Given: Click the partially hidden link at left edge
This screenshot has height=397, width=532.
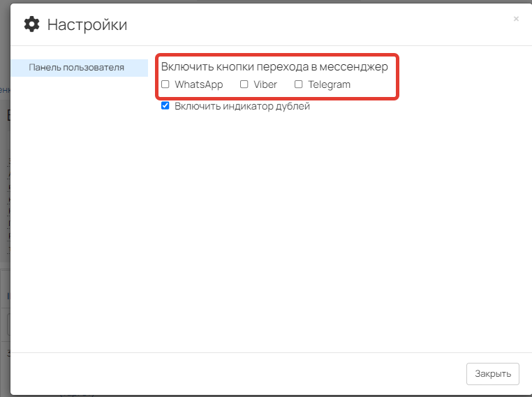Looking at the screenshot, I should point(3,90).
